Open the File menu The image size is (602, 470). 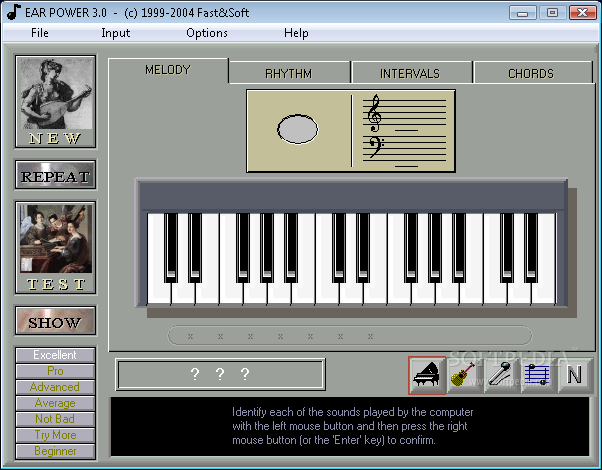(x=40, y=33)
